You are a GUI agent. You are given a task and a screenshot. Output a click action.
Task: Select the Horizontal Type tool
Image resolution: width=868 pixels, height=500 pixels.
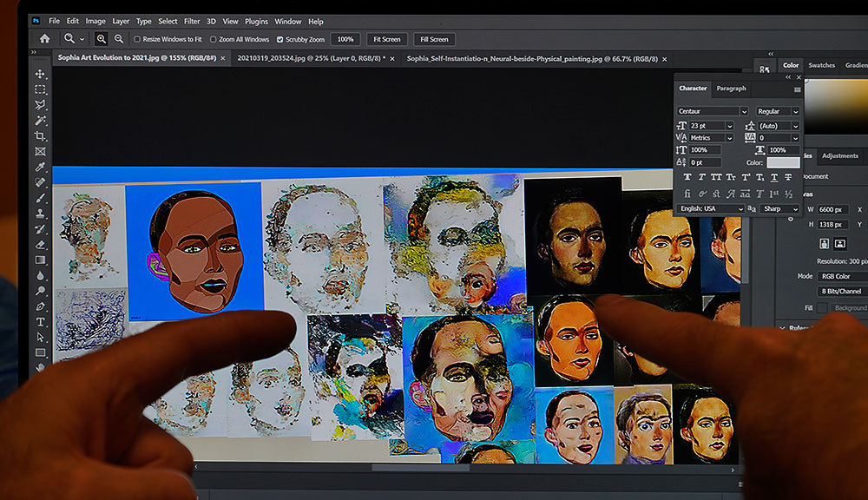40,322
